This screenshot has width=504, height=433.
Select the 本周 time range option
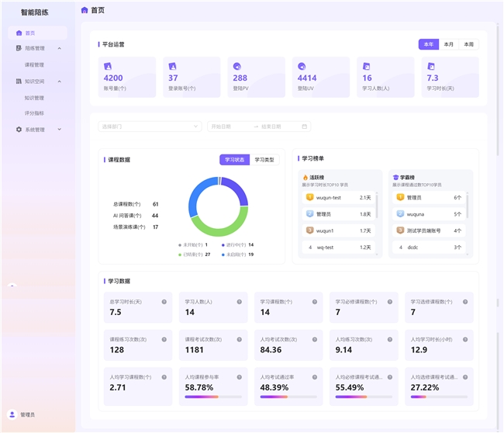click(x=468, y=44)
